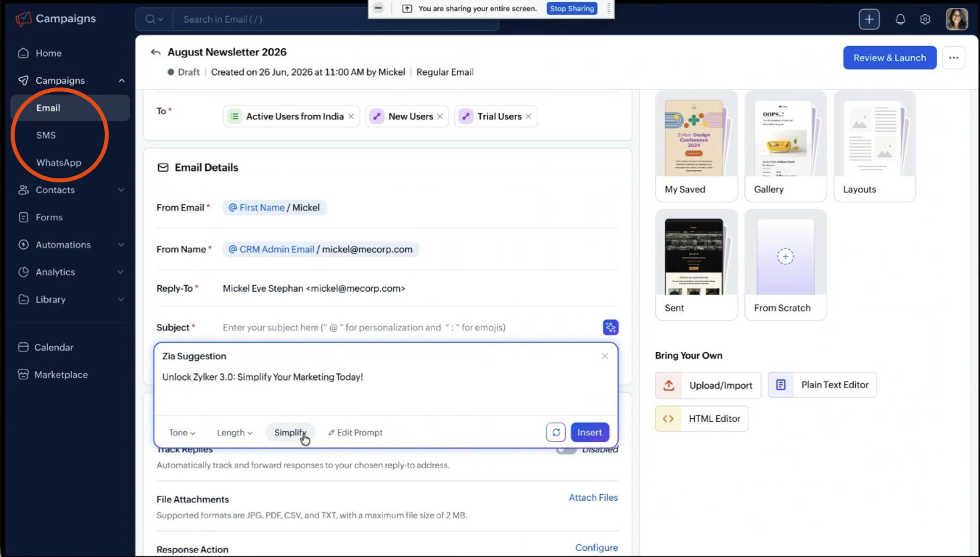Image resolution: width=980 pixels, height=557 pixels.
Task: Click the Campaigns megaphone logo
Action: click(23, 19)
